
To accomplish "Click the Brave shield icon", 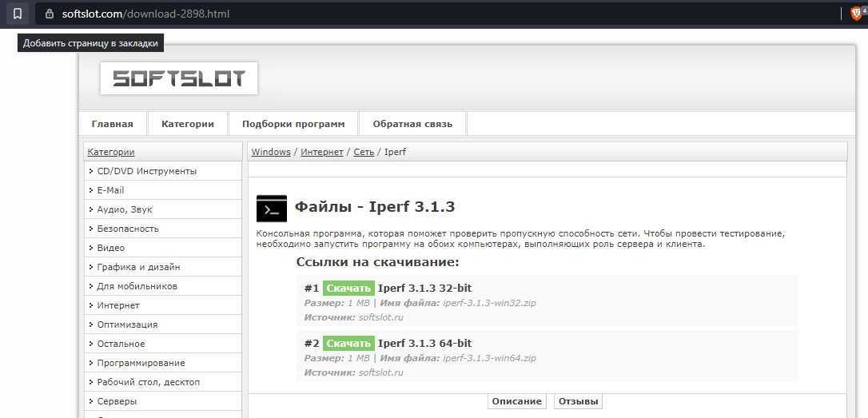I will [x=856, y=14].
